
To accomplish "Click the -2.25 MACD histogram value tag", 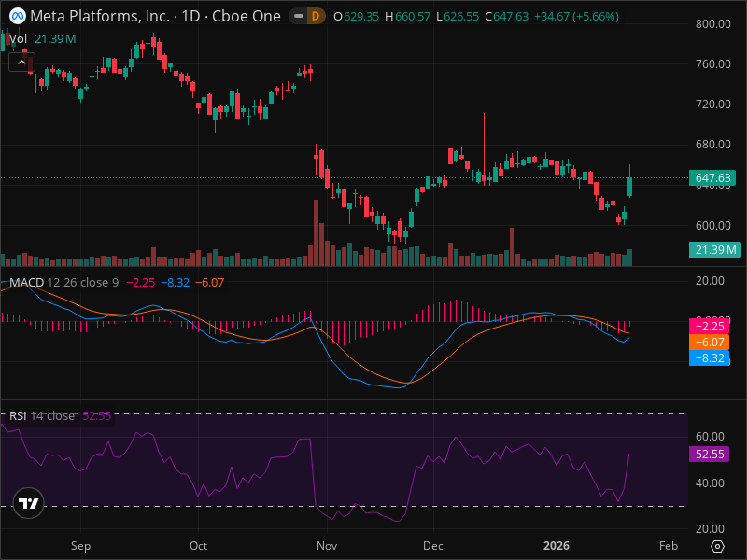I will click(x=709, y=326).
